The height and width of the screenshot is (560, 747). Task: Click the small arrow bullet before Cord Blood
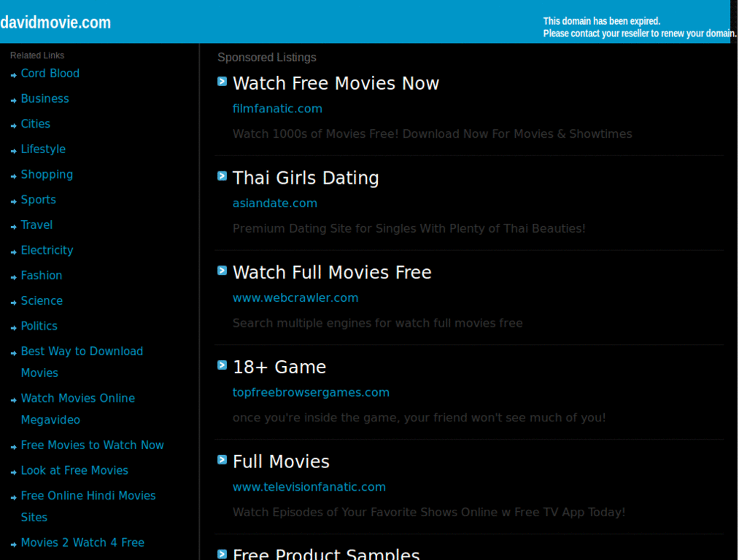click(x=13, y=75)
